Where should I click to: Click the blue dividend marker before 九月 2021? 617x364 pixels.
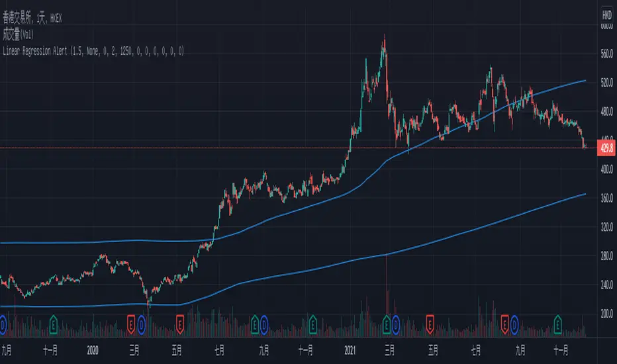point(514,325)
